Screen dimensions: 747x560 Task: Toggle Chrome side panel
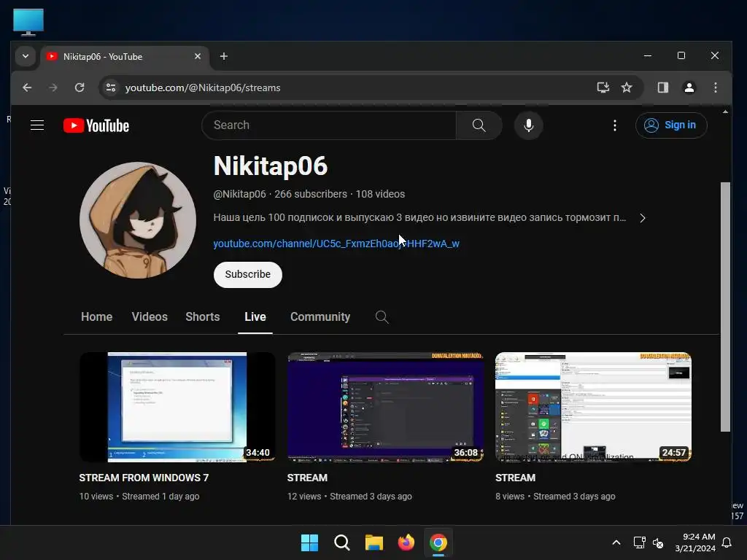pyautogui.click(x=662, y=87)
